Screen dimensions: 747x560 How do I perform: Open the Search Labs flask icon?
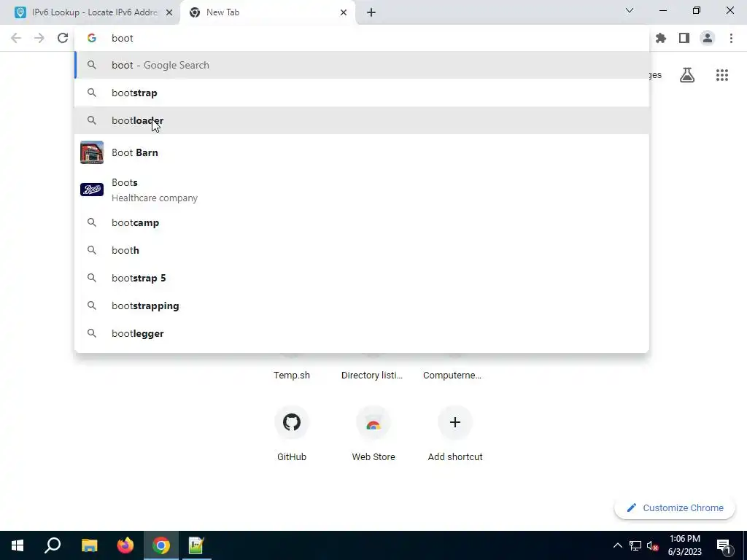coord(687,75)
